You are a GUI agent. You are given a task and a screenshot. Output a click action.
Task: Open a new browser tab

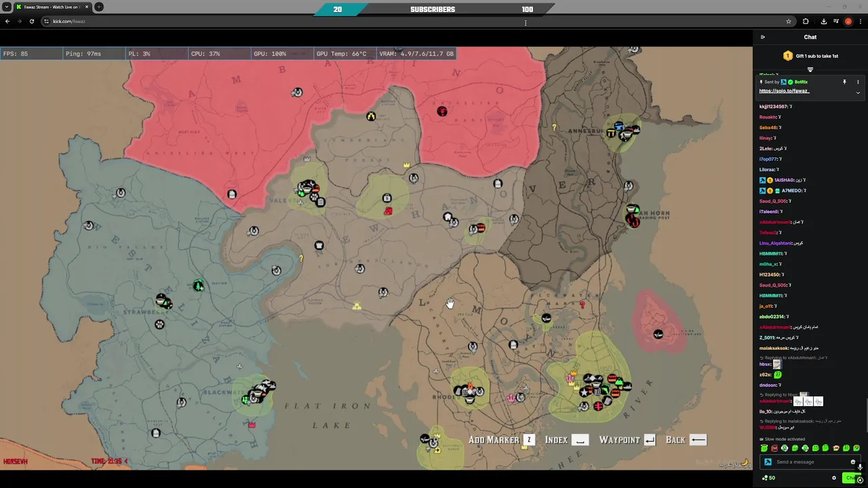[x=99, y=7]
